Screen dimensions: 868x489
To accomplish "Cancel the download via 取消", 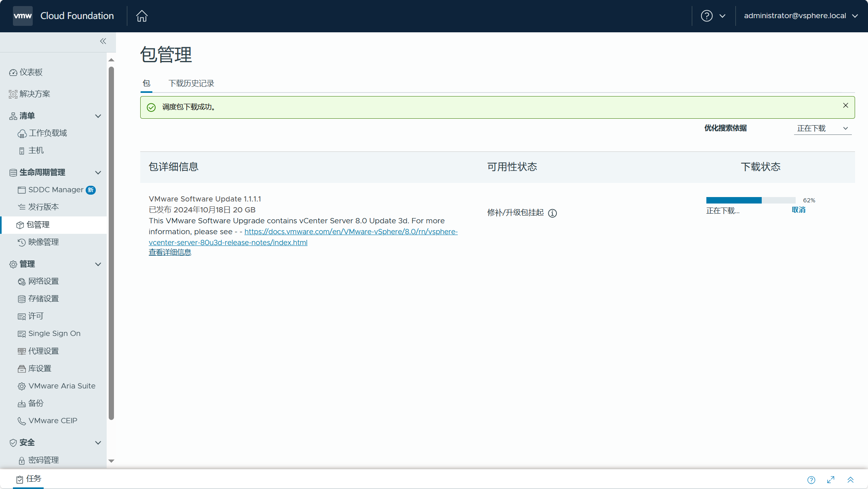I will [798, 210].
